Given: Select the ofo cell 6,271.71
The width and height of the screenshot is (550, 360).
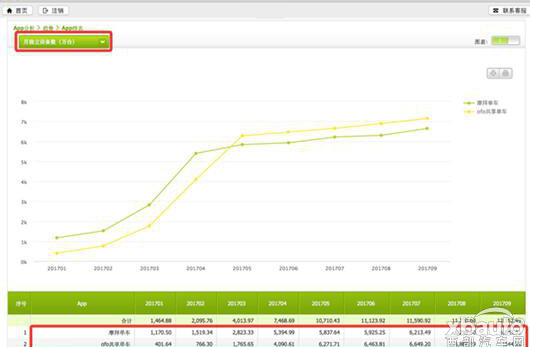Looking at the screenshot, I should [x=329, y=344].
